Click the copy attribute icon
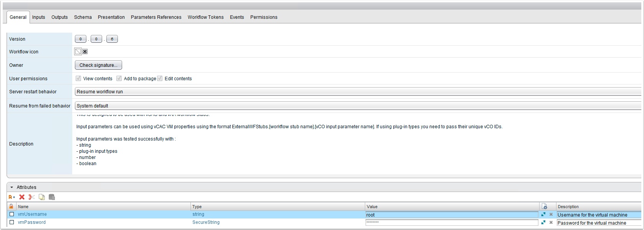This screenshot has height=230, width=644. point(41,197)
